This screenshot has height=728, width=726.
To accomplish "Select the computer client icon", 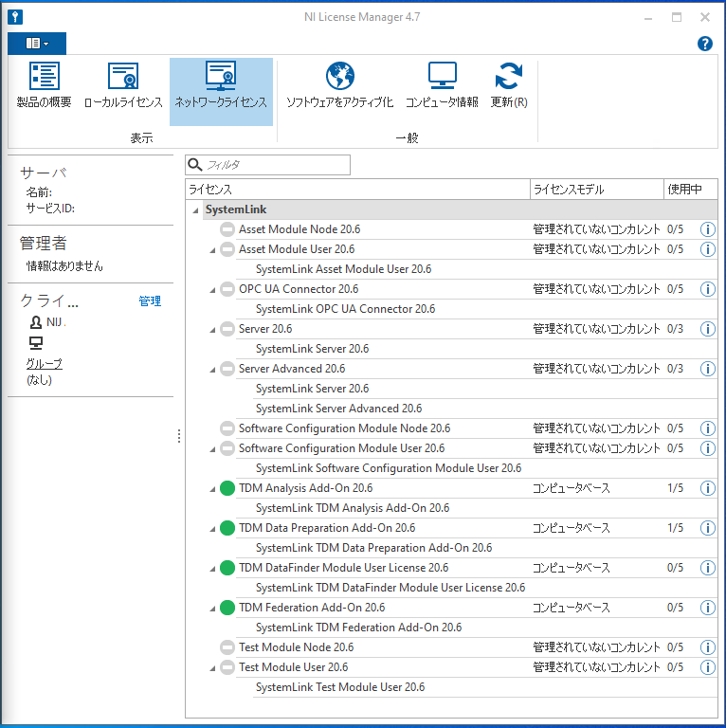I will (36, 342).
